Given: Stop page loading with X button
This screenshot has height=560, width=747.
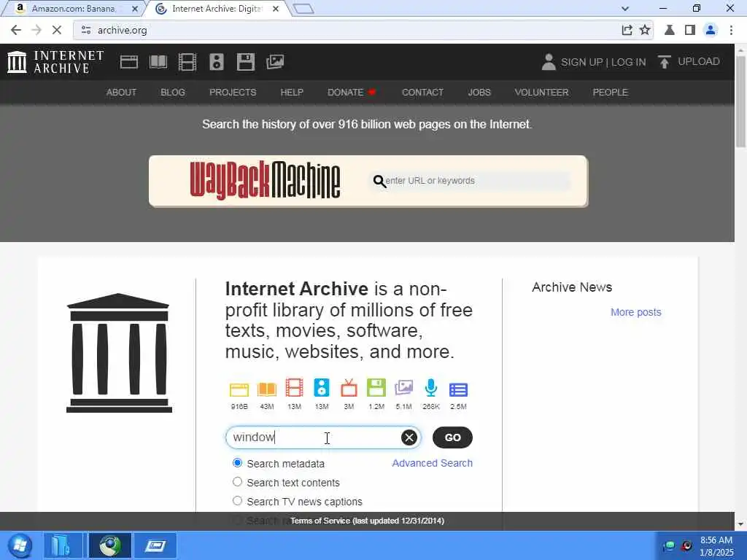Looking at the screenshot, I should [x=57, y=30].
